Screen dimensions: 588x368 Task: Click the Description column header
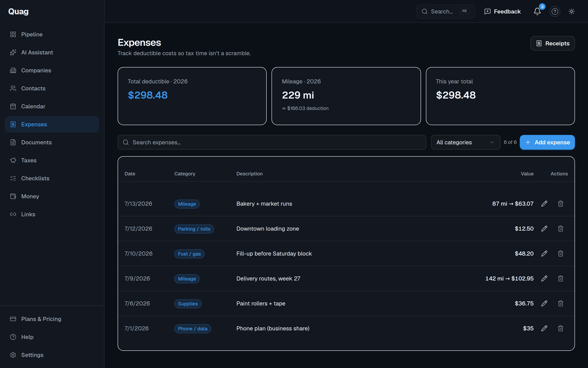click(x=249, y=174)
